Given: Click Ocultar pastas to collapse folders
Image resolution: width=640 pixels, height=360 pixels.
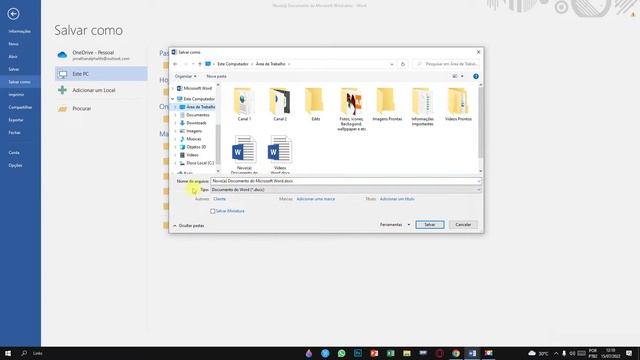Looking at the screenshot, I should 189,226.
